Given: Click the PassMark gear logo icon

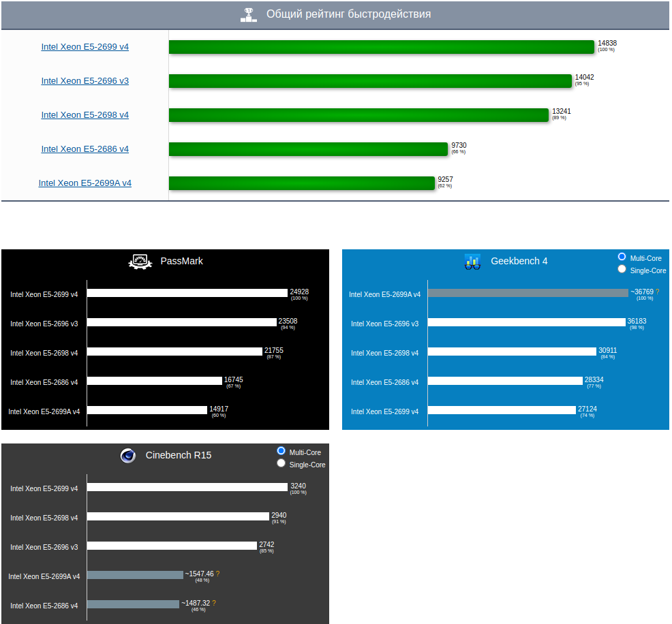Looking at the screenshot, I should (x=140, y=262).
